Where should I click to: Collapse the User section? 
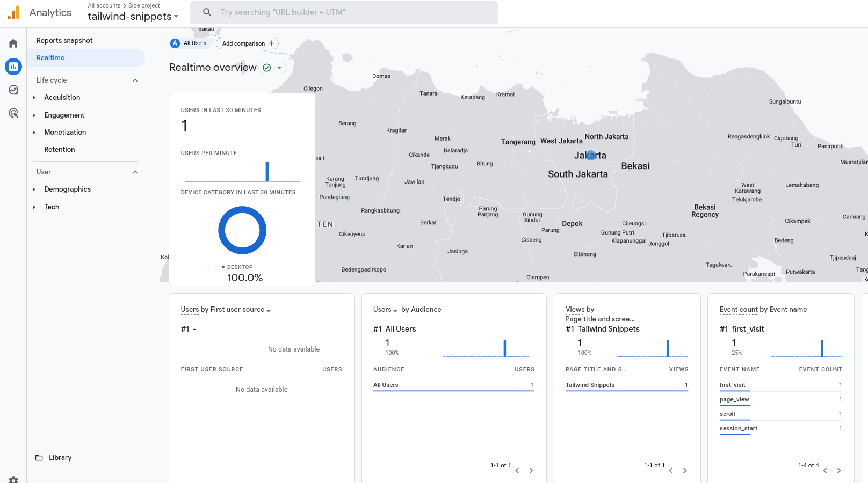click(135, 172)
